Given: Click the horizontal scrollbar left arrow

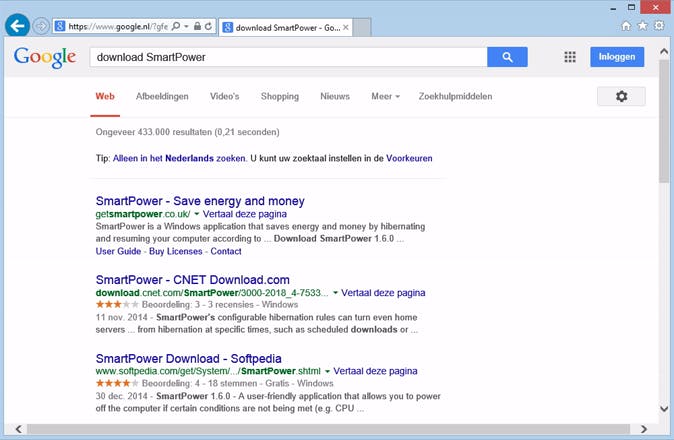Looking at the screenshot, I should (18, 429).
